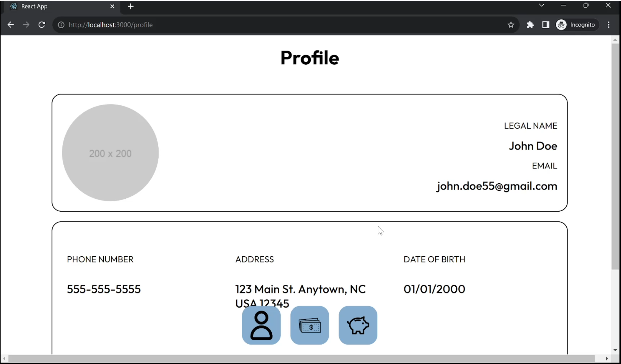Viewport: 621px width, 364px height.
Task: Go back to previous page
Action: 11,25
